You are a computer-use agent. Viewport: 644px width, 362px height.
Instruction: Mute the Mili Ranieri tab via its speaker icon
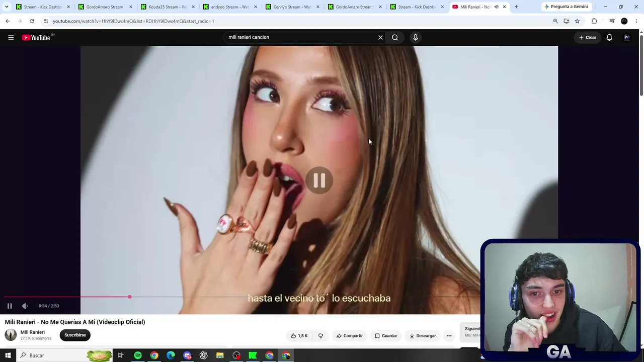[x=496, y=7]
